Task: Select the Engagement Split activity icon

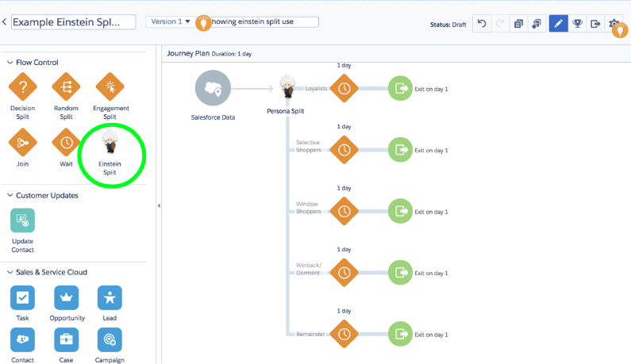Action: (110, 86)
